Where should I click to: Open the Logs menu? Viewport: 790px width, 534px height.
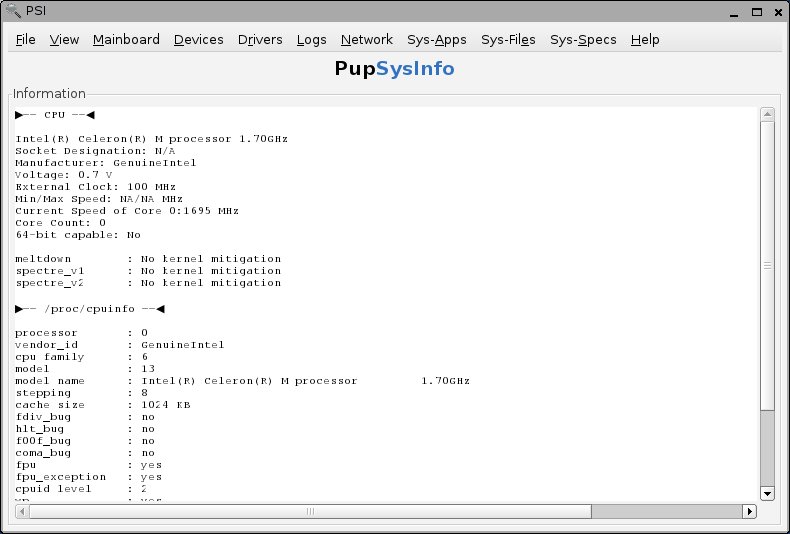click(311, 39)
